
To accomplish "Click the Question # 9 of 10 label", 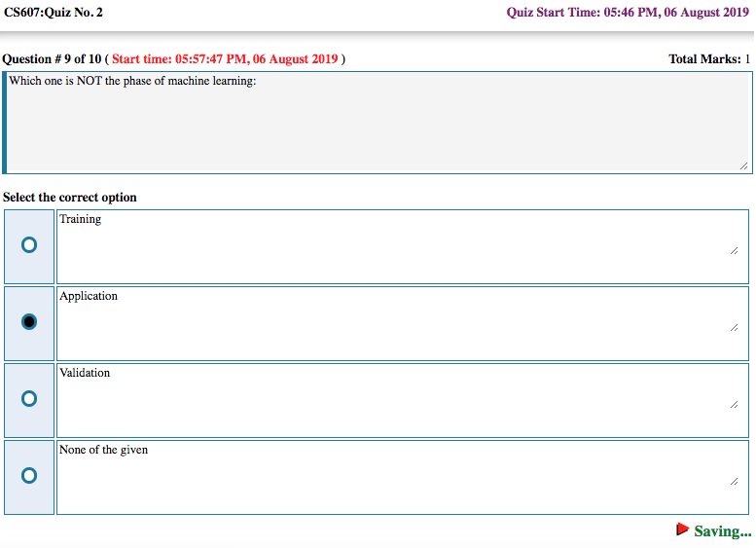I will 52,58.
